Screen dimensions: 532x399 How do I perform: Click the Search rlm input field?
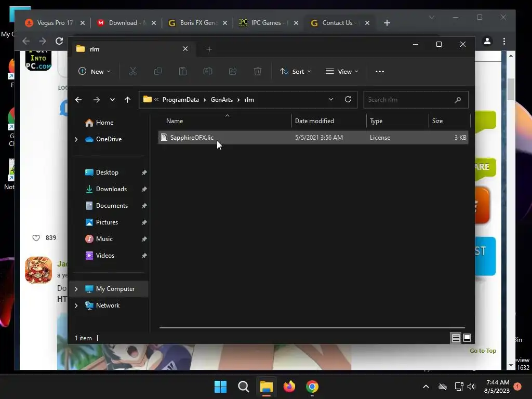(x=416, y=100)
